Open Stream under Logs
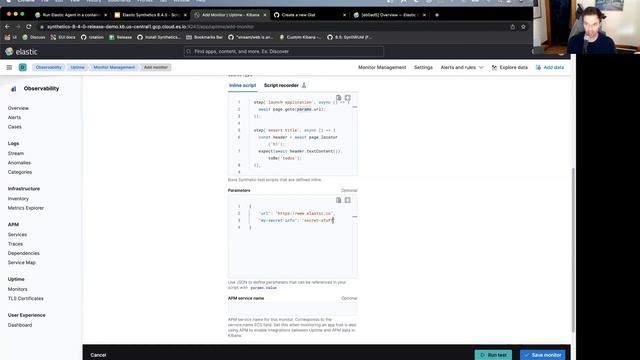This screenshot has width=640, height=360. 16,153
